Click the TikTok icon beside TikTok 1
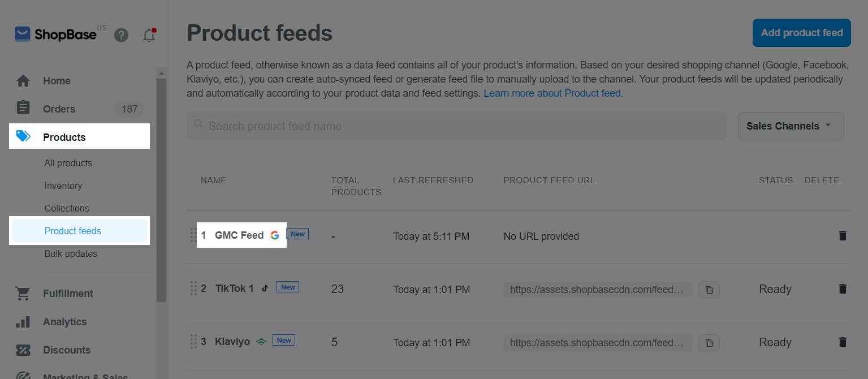Viewport: 868px width, 379px height. [x=265, y=288]
